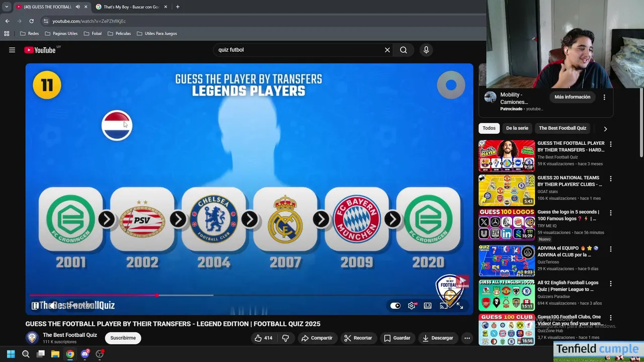Open the Peliculas bookmark folder
Screen dimensions: 644x362
[119, 34]
